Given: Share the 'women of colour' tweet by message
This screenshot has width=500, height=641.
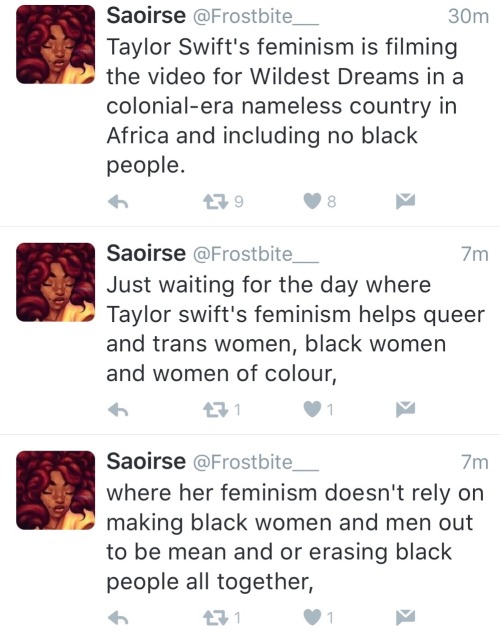Looking at the screenshot, I should [406, 409].
